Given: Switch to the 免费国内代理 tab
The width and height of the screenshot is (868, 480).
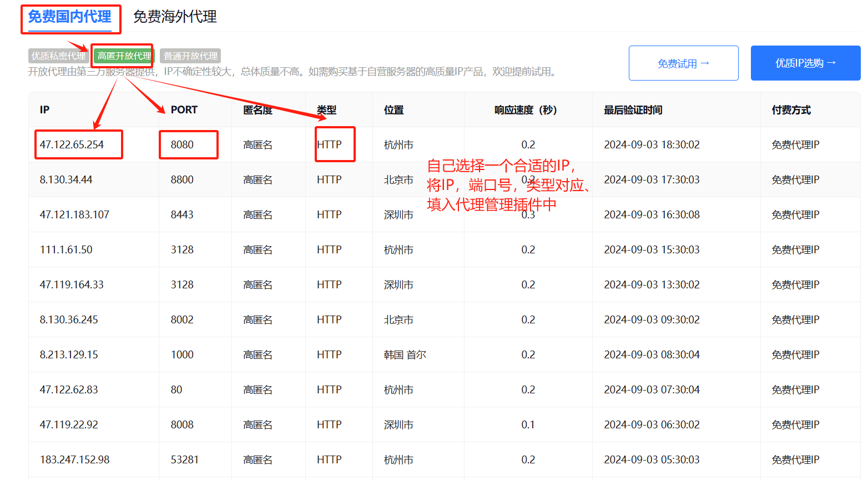Looking at the screenshot, I should (70, 17).
